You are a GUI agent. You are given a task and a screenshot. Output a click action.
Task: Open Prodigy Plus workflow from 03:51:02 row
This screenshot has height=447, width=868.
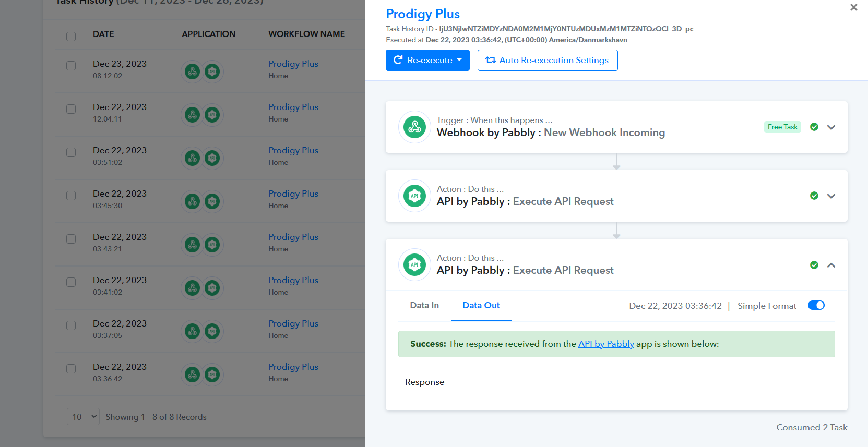pyautogui.click(x=293, y=150)
